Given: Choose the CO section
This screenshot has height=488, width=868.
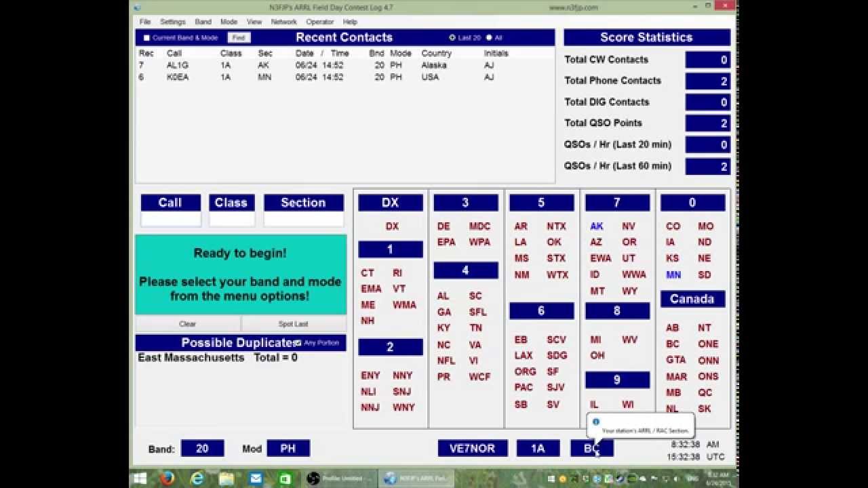Looking at the screenshot, I should 673,226.
